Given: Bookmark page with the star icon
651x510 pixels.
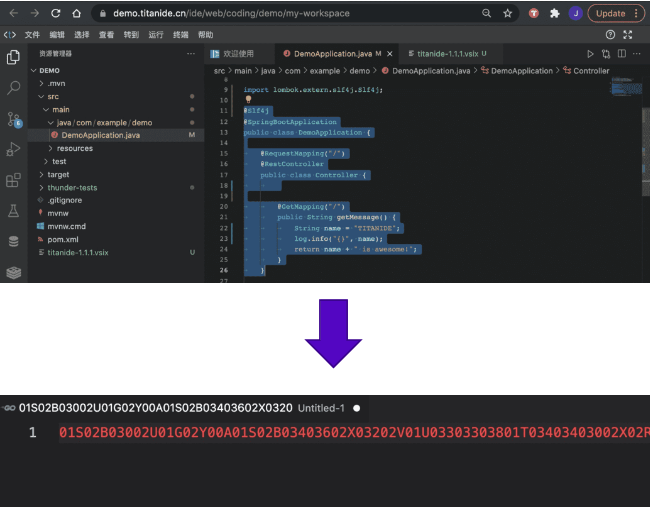Looking at the screenshot, I should [508, 14].
